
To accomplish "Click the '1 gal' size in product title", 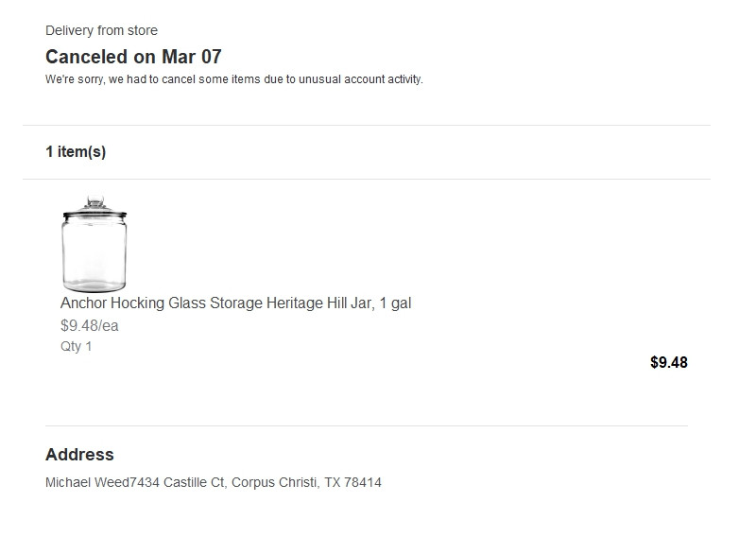I will tap(395, 303).
